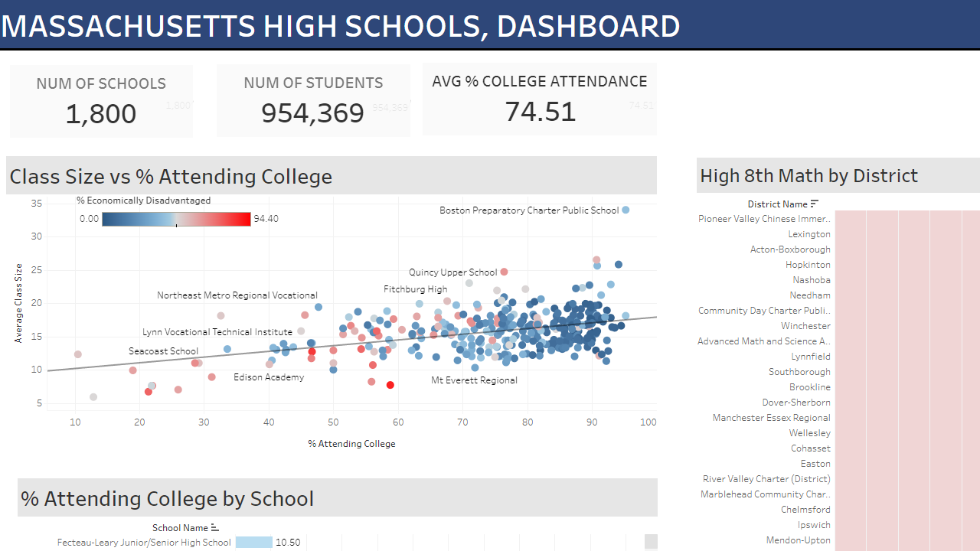The width and height of the screenshot is (980, 551).
Task: Click the sort icon beside District Name
Action: [815, 204]
